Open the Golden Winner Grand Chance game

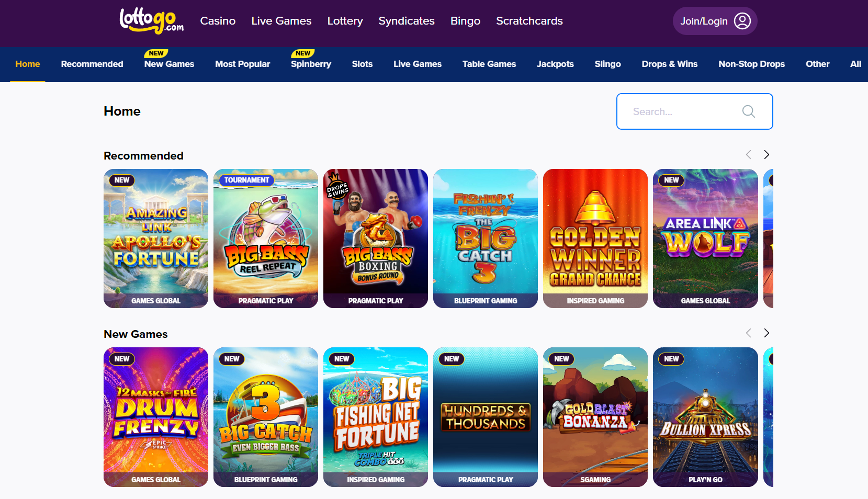point(595,239)
